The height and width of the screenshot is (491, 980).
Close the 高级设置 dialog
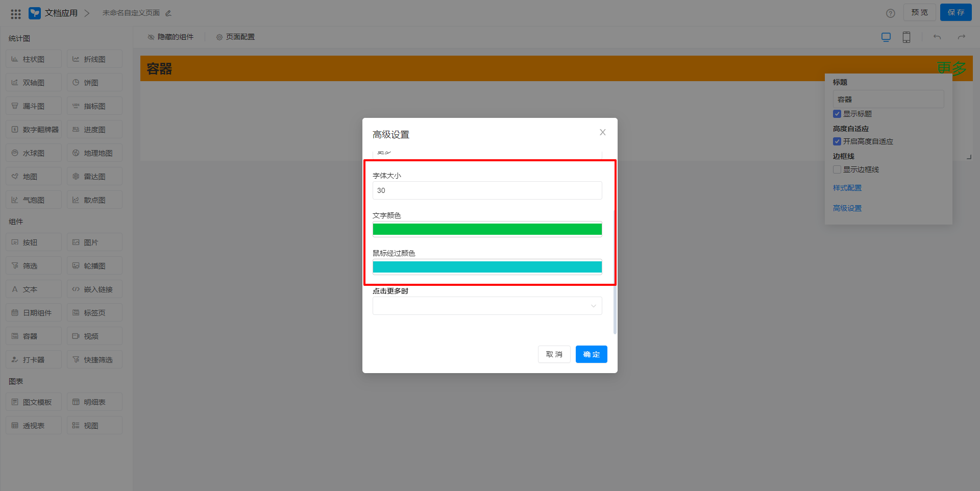pyautogui.click(x=602, y=133)
